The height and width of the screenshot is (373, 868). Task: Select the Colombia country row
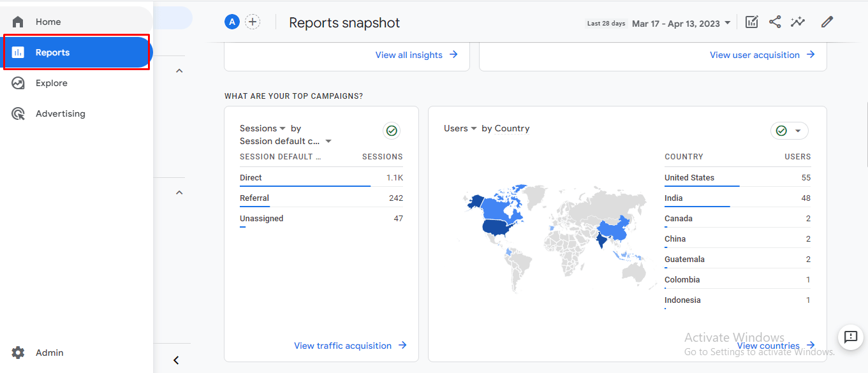click(x=738, y=280)
